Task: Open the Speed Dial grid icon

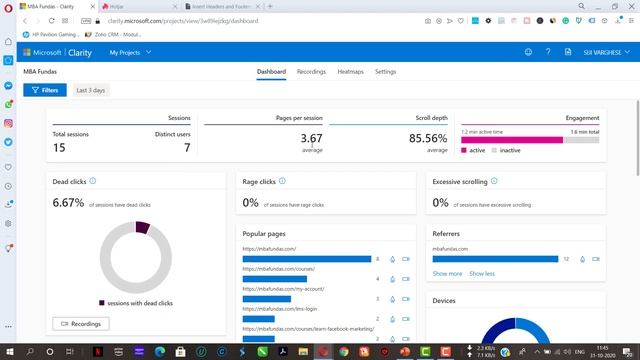Action: pos(65,21)
